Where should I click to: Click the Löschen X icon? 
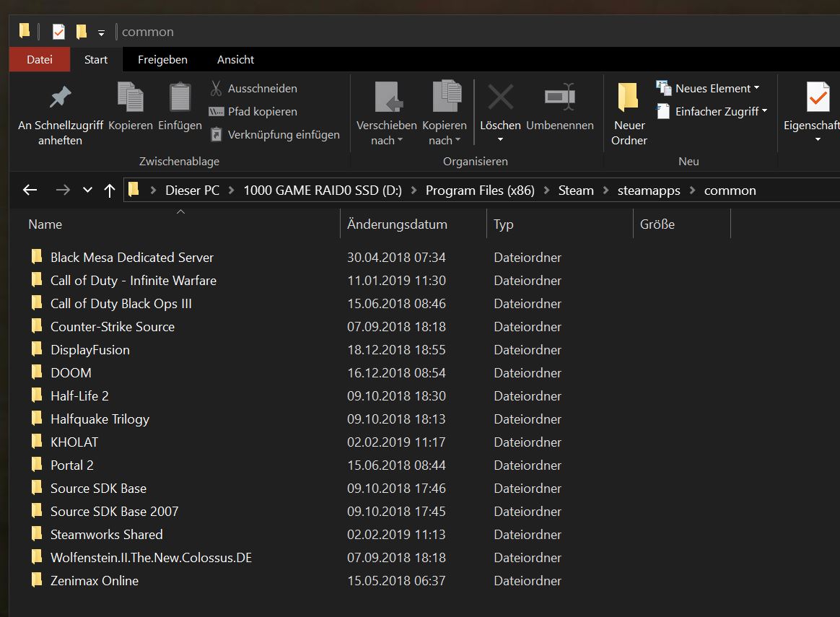click(x=500, y=97)
